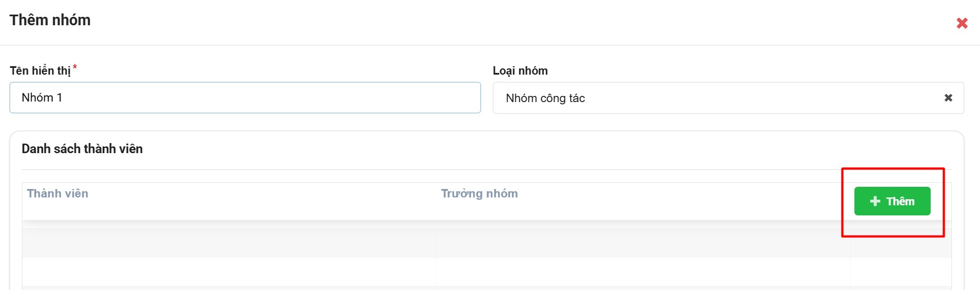
Task: Select the Trưởng nhóm column header
Action: (479, 194)
